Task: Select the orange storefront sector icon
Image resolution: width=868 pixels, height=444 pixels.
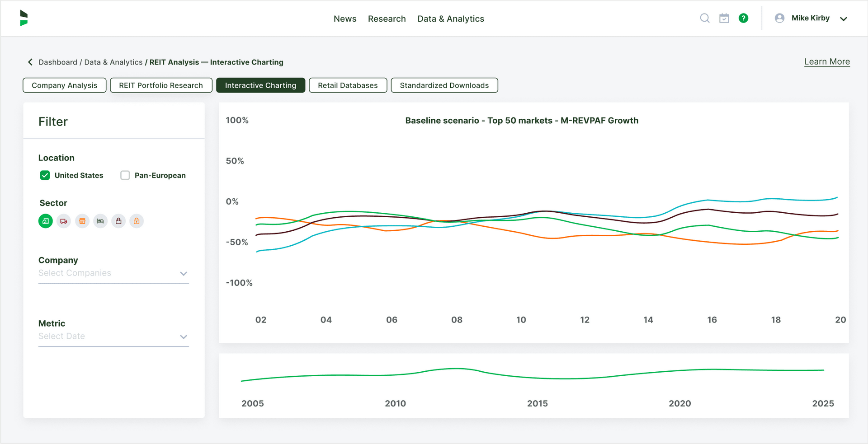Action: coord(82,221)
